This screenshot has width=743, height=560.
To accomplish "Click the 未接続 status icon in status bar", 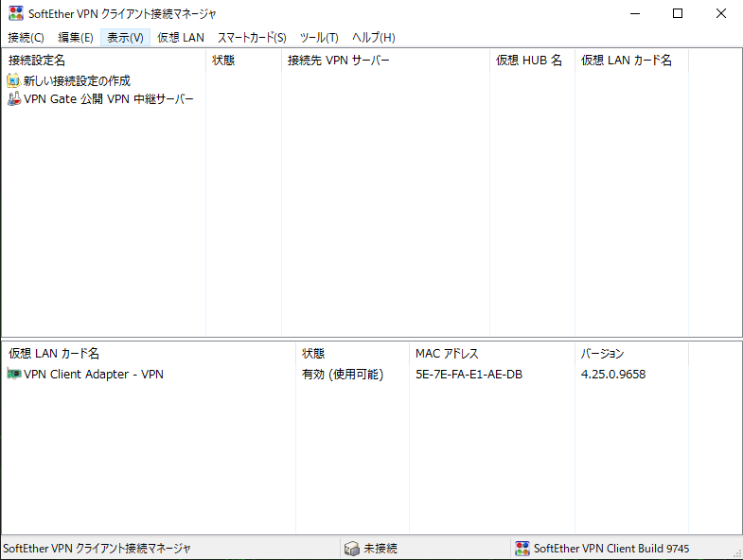I will click(351, 549).
